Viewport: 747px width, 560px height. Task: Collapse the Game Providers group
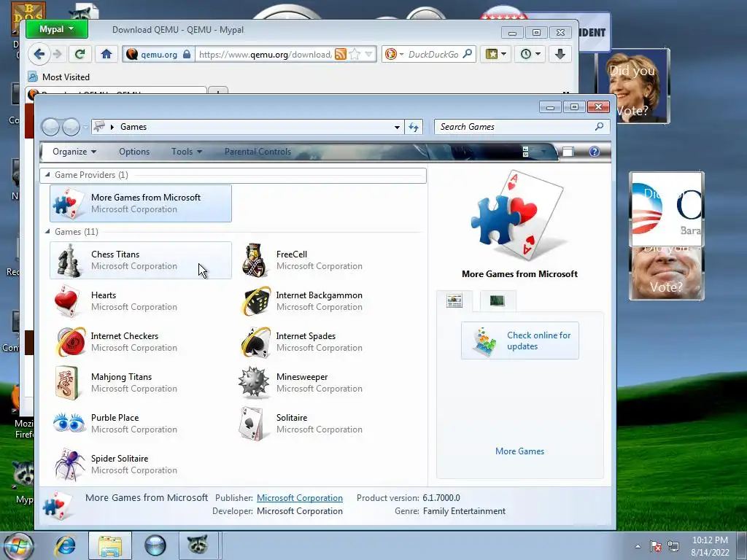[x=47, y=175]
